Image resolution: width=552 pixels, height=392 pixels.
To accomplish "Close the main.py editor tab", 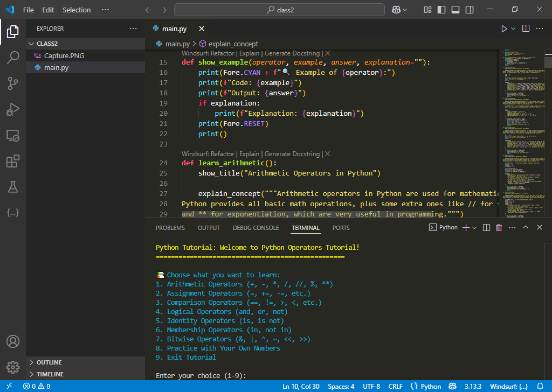I will pyautogui.click(x=202, y=29).
